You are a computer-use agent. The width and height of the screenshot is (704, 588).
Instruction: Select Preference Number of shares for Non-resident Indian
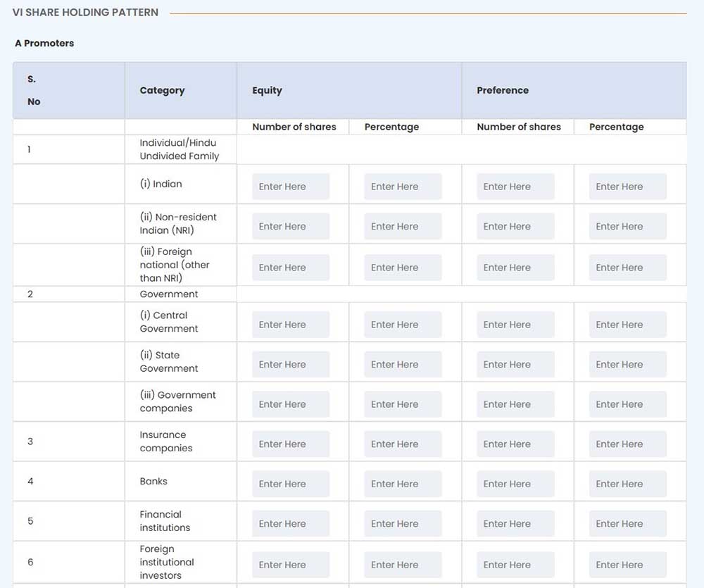(515, 227)
